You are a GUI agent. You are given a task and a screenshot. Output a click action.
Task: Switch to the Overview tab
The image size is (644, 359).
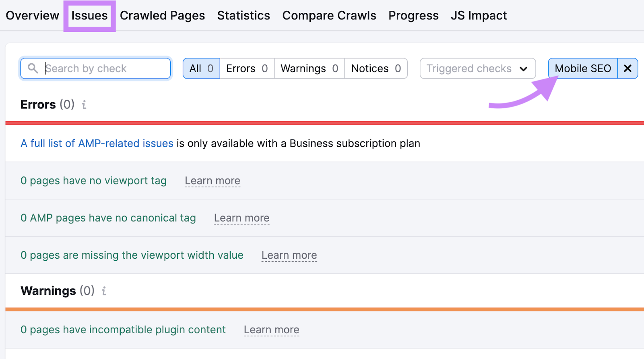32,15
